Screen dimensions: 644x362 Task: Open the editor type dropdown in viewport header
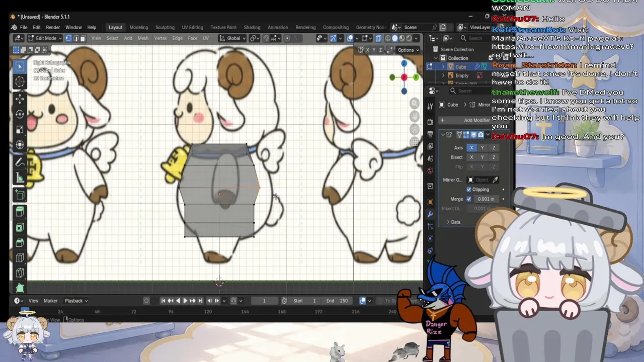click(19, 38)
